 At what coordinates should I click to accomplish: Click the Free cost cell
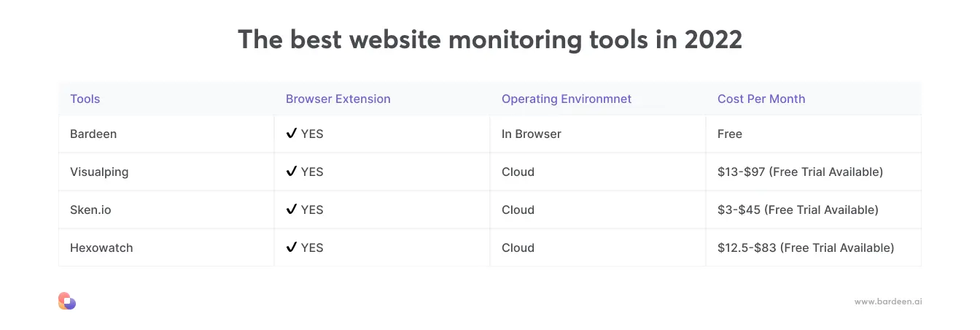pyautogui.click(x=814, y=134)
